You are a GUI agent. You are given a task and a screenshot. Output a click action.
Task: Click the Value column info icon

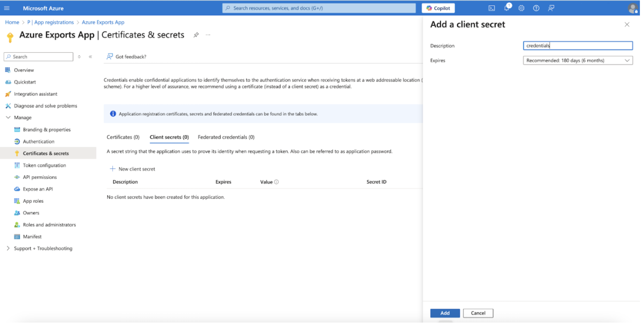click(276, 182)
